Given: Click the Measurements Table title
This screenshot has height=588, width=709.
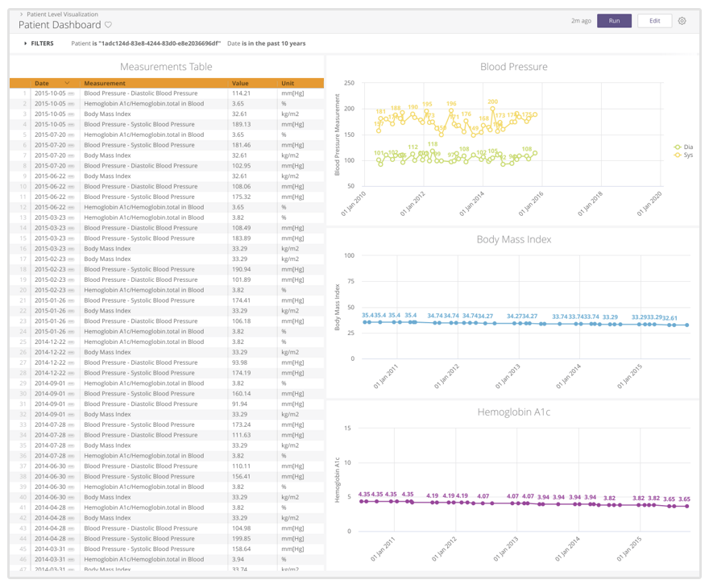Looking at the screenshot, I should 166,67.
